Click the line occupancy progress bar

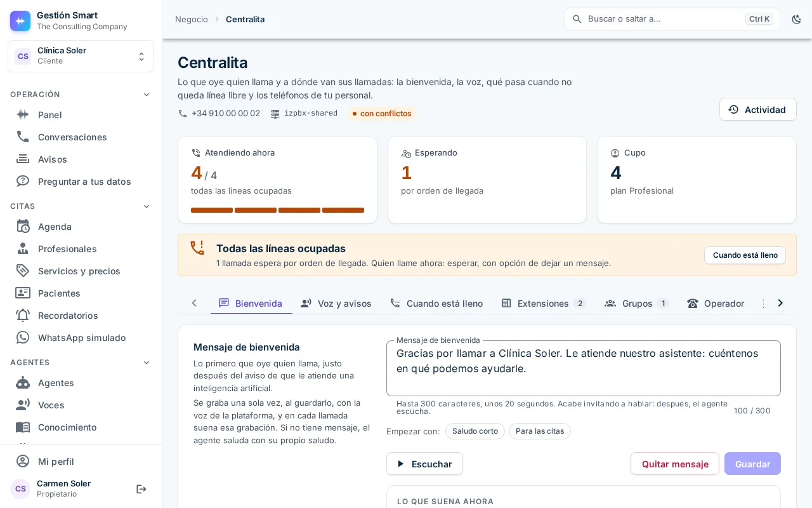pos(278,210)
